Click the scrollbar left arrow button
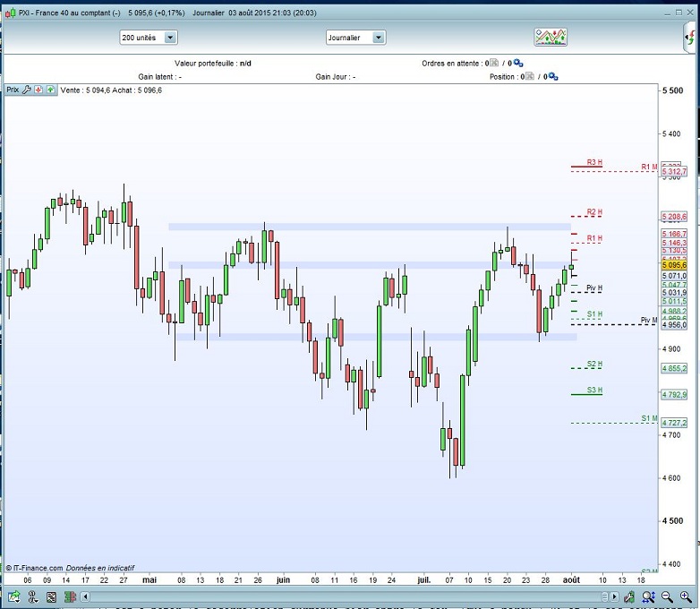The image size is (700, 609). [85, 596]
